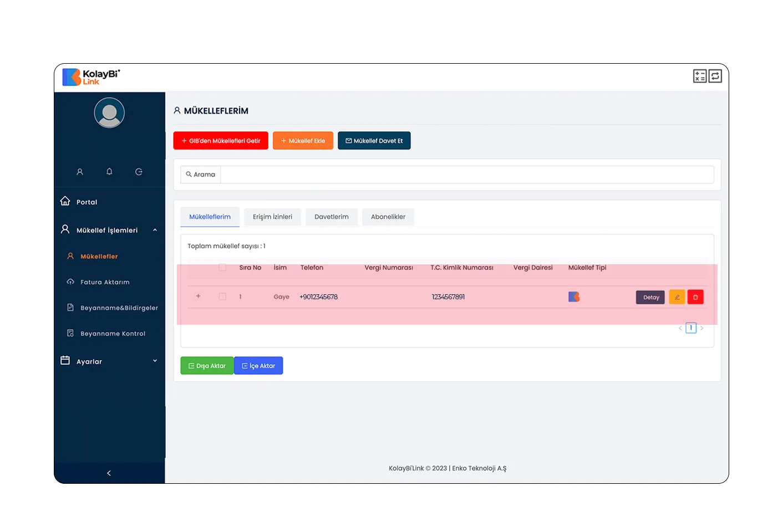Click phone number +9012345678
Image resolution: width=783 pixels, height=532 pixels.
[x=319, y=297]
